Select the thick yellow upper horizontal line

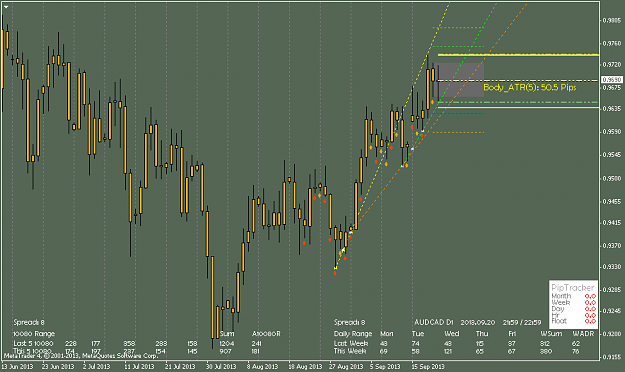tap(518, 55)
